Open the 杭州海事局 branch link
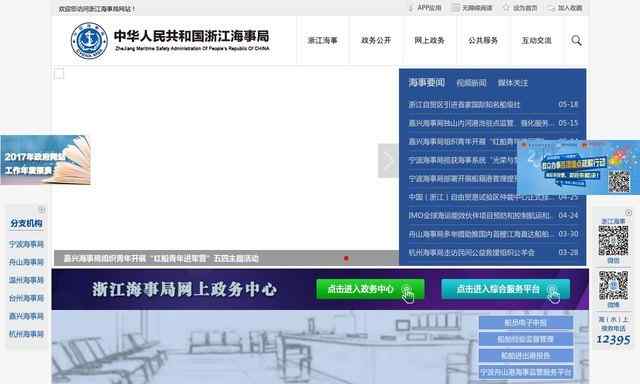Image resolution: width=640 pixels, height=384 pixels. tap(27, 334)
